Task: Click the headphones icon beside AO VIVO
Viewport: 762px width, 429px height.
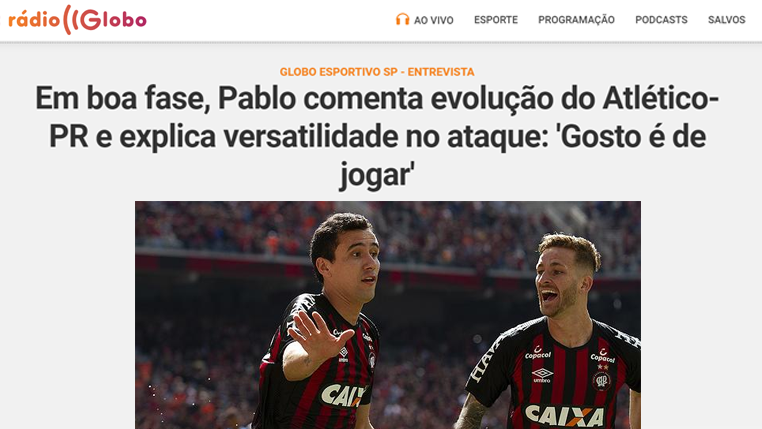Action: tap(402, 19)
